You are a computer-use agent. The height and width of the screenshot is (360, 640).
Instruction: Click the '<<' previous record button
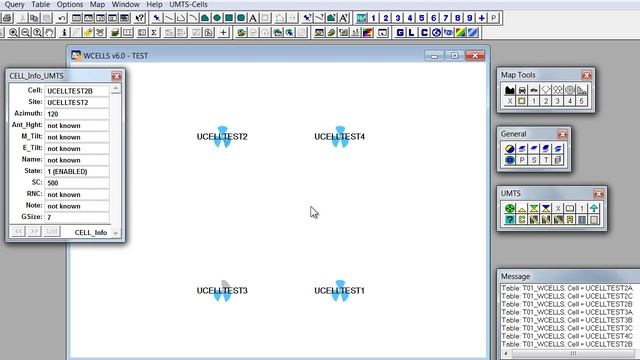[x=18, y=231]
